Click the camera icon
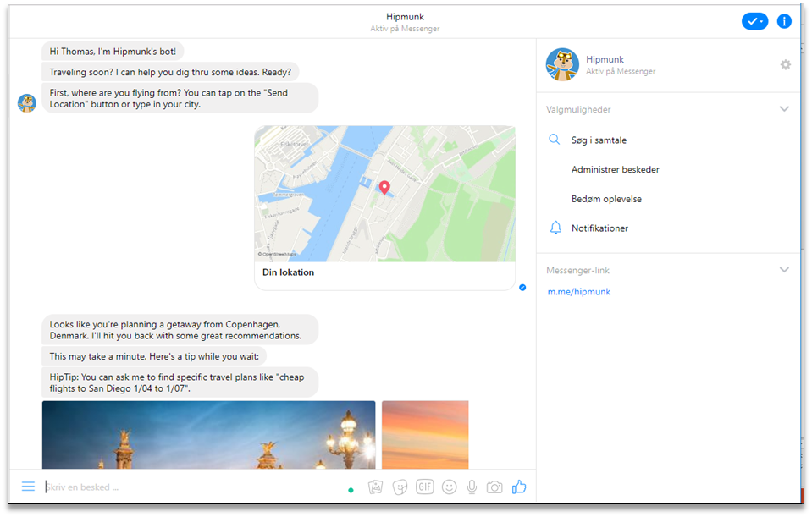The image size is (812, 517). (494, 487)
